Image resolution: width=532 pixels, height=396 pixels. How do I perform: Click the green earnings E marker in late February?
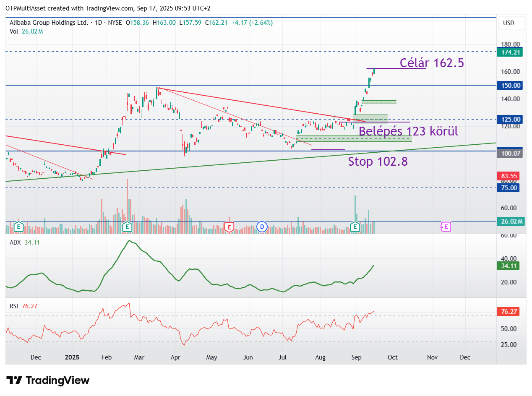click(127, 227)
